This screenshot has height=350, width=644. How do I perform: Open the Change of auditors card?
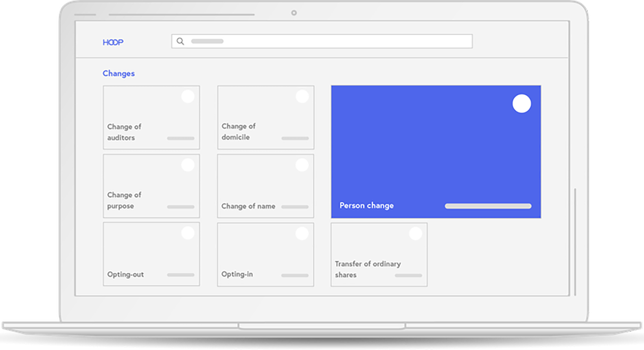click(x=151, y=117)
